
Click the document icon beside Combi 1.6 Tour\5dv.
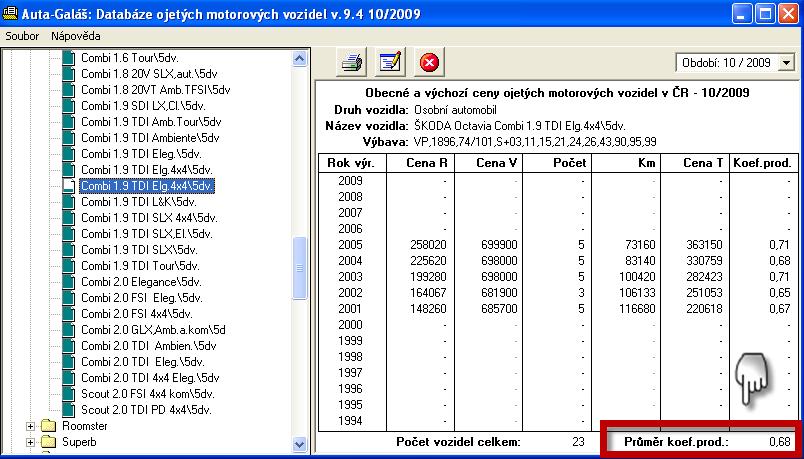point(68,58)
